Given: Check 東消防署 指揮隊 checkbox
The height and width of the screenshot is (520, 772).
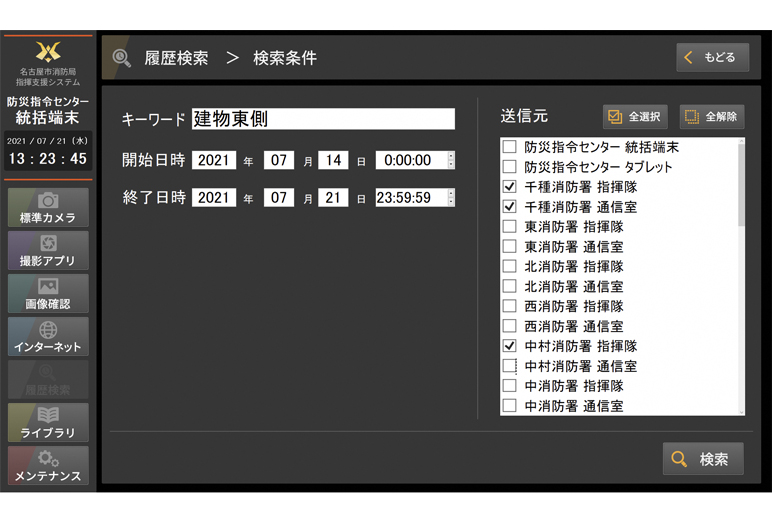Looking at the screenshot, I should [510, 227].
